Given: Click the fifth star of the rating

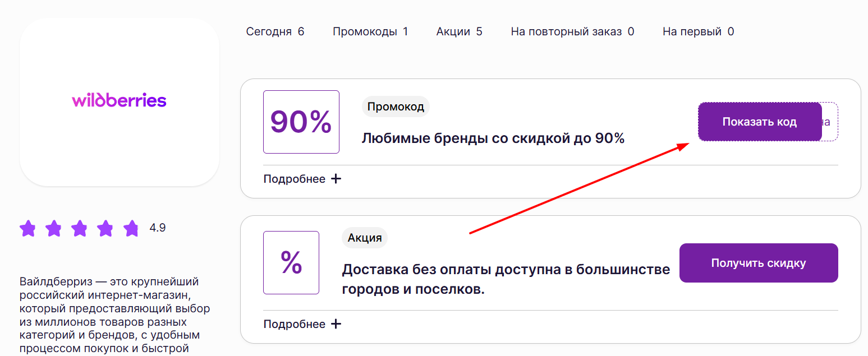Looking at the screenshot, I should (131, 228).
